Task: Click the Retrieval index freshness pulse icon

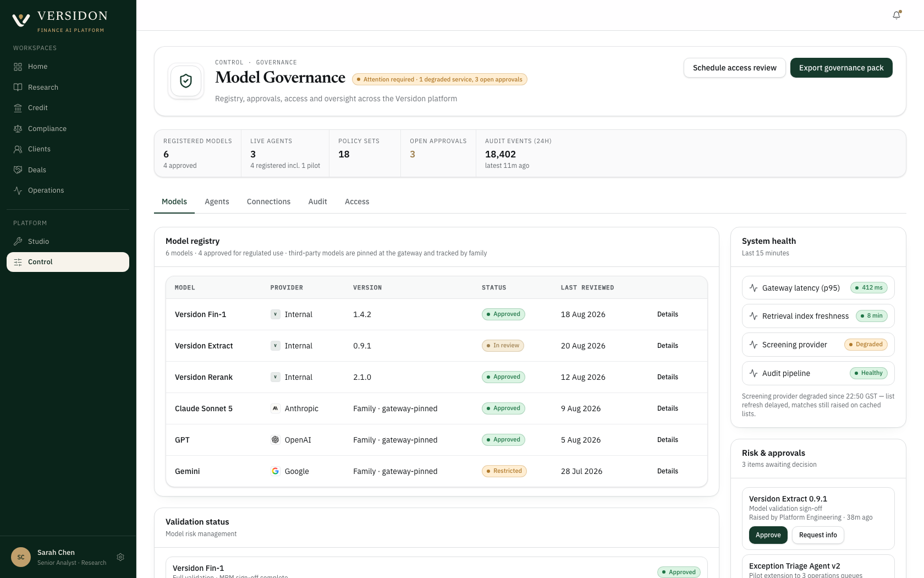Action: click(x=754, y=316)
